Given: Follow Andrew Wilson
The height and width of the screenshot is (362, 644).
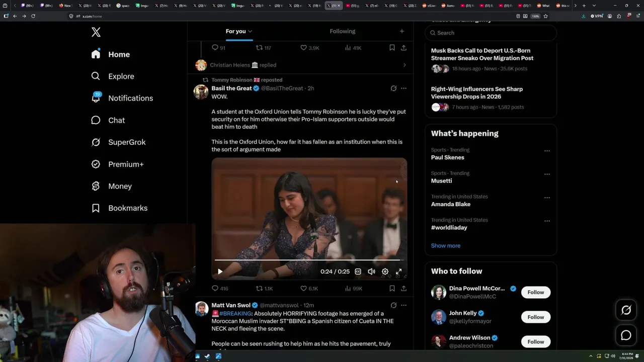Looking at the screenshot, I should click(x=536, y=342).
